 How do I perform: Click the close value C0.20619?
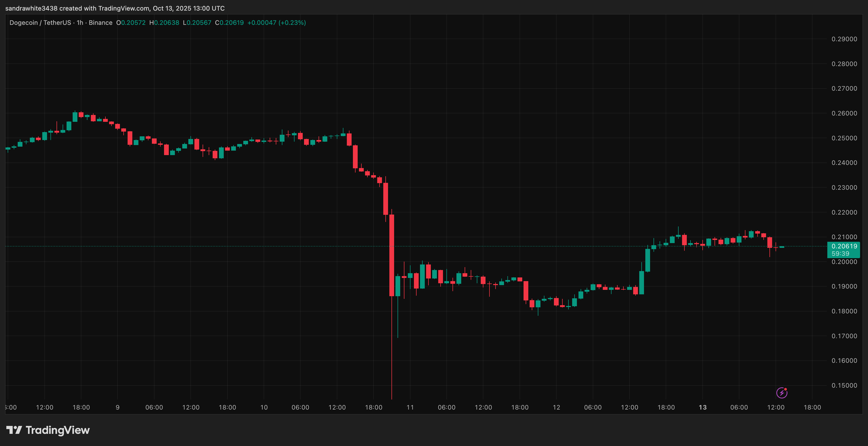click(229, 22)
